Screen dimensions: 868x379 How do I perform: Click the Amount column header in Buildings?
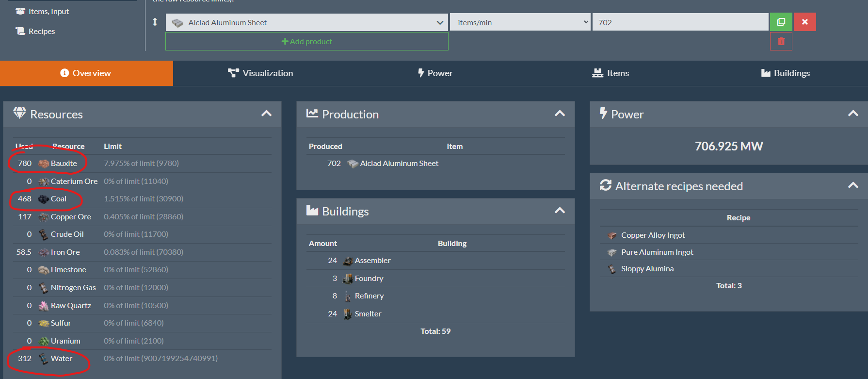[x=323, y=244]
